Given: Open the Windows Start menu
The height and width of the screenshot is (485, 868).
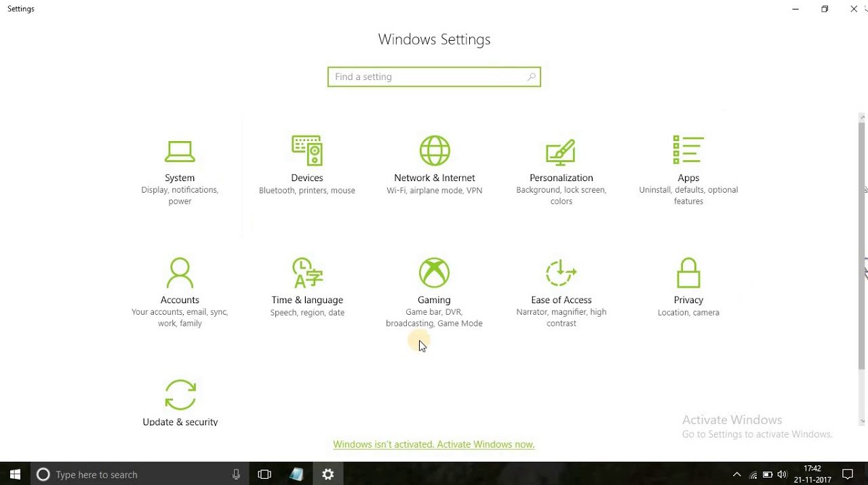Looking at the screenshot, I should pos(15,474).
